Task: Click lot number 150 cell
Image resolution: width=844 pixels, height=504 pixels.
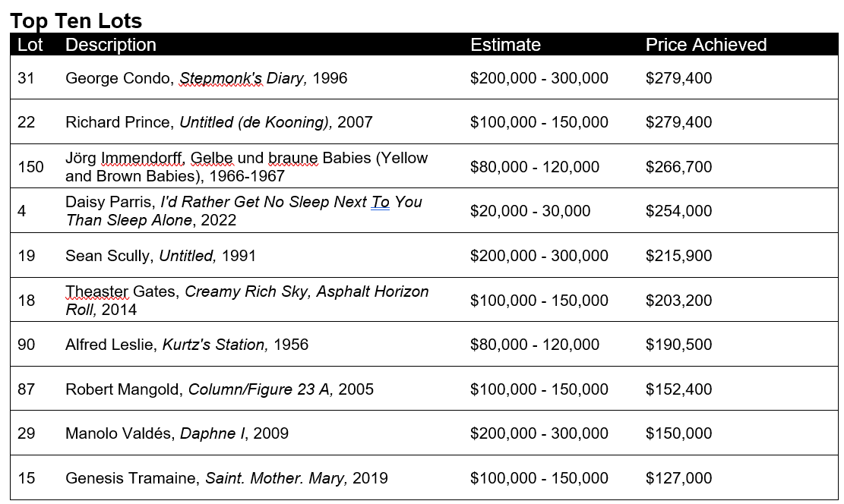Action: pyautogui.click(x=31, y=167)
